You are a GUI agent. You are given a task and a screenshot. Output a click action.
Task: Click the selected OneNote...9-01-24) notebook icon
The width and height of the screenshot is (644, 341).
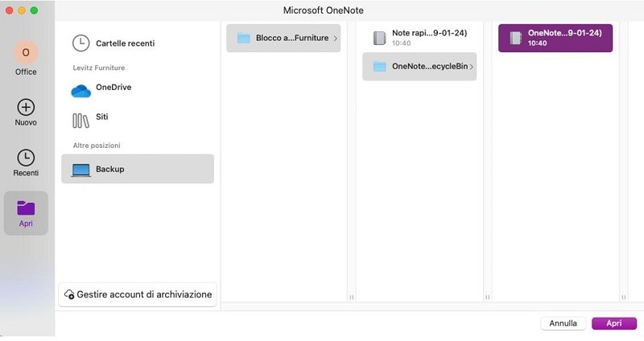click(515, 38)
